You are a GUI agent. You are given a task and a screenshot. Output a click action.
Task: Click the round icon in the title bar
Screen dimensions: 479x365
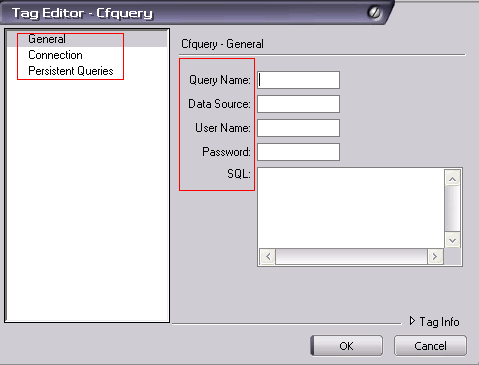tap(374, 13)
